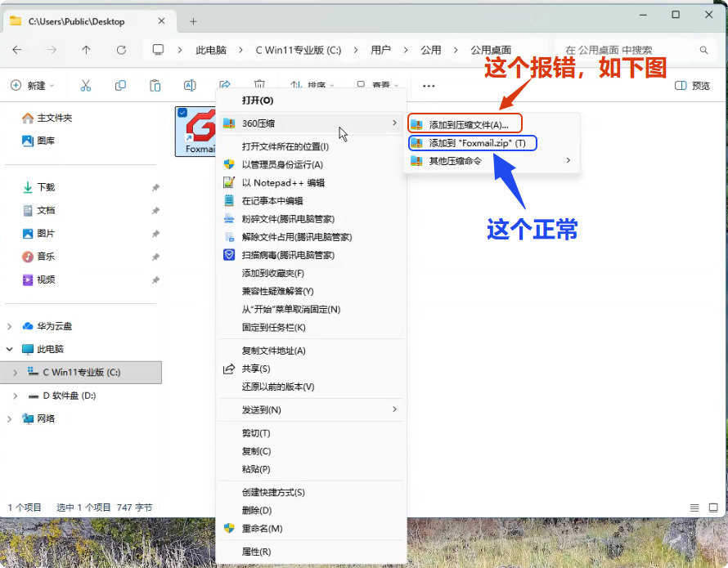The image size is (728, 568).
Task: Toggle the Preview pane button
Action: [692, 85]
